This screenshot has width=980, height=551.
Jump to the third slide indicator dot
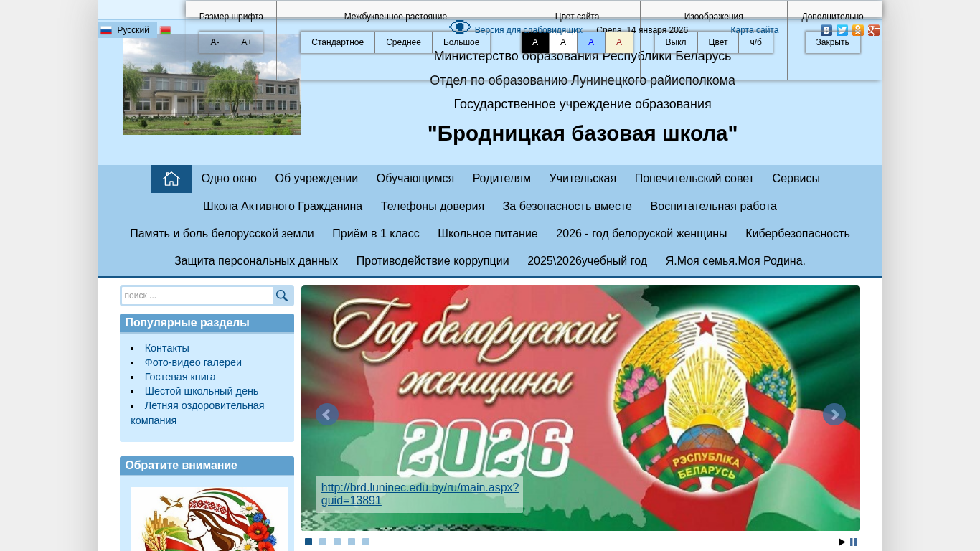pos(337,542)
